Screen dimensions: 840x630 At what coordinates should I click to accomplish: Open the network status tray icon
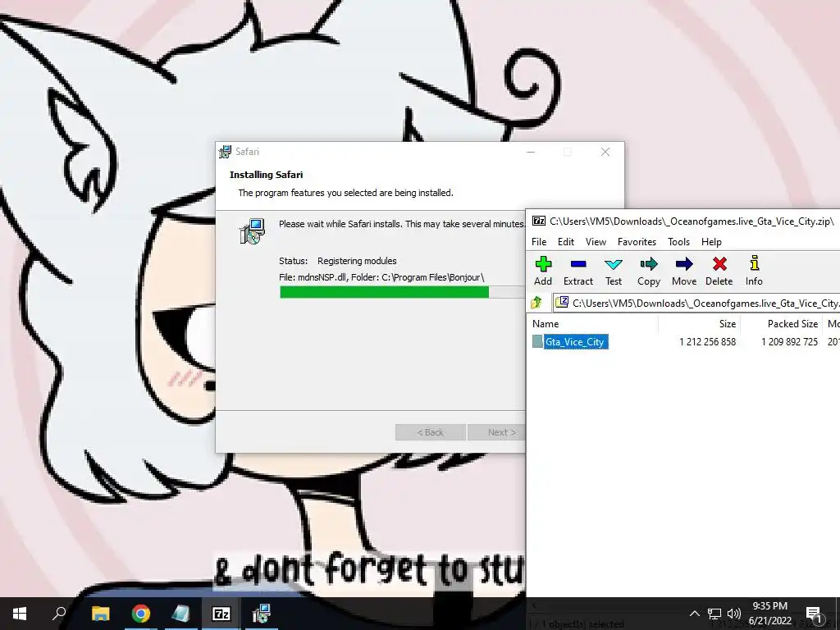714,614
